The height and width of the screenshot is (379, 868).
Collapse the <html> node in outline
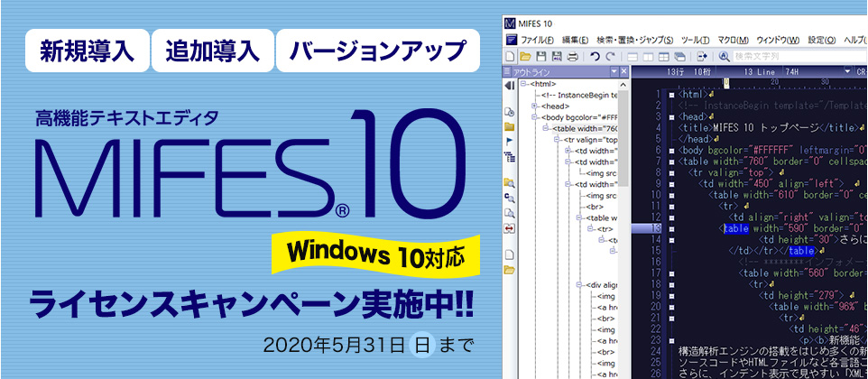pyautogui.click(x=523, y=84)
